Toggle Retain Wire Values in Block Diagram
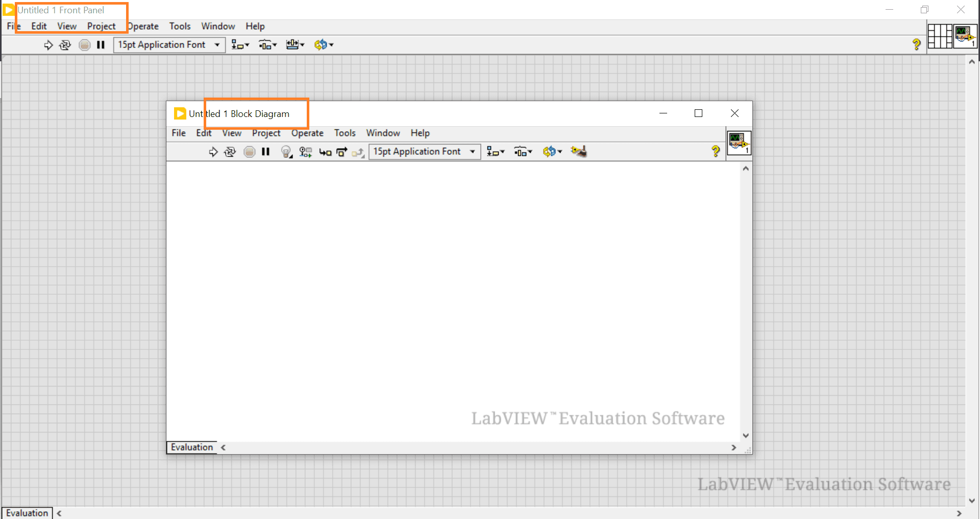This screenshot has width=980, height=519. (305, 152)
